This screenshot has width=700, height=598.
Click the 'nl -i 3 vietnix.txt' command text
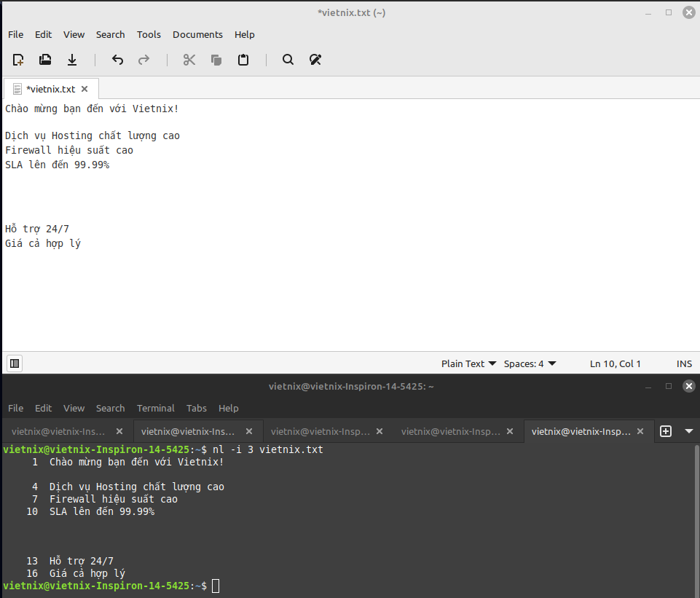(x=268, y=449)
